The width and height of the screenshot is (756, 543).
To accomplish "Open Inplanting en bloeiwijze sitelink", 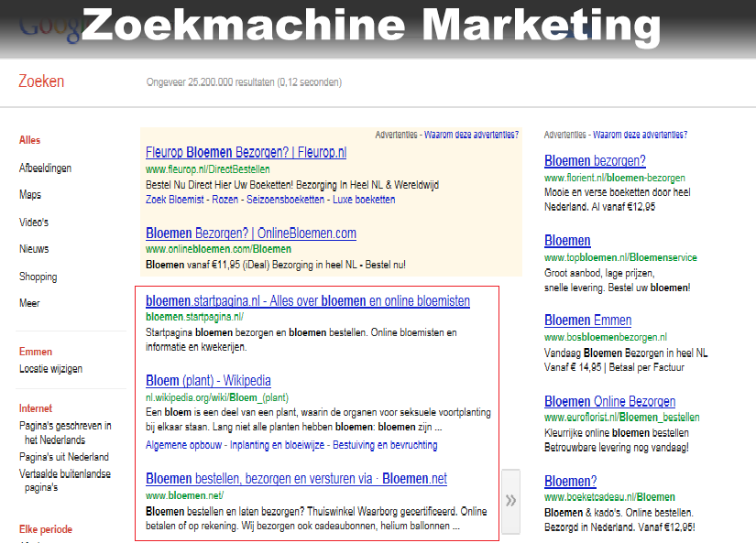I will click(278, 445).
